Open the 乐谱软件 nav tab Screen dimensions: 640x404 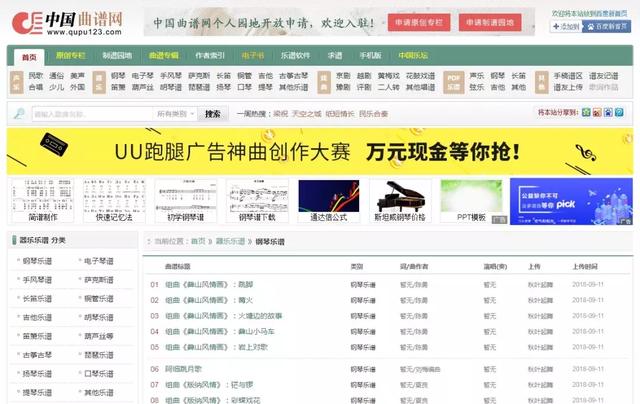point(296,55)
